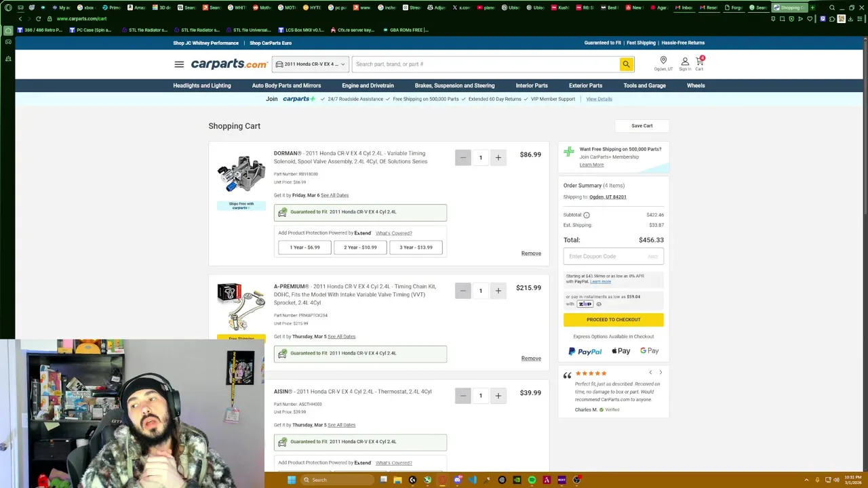Click What's Covered link under Dorman item

coord(393,233)
